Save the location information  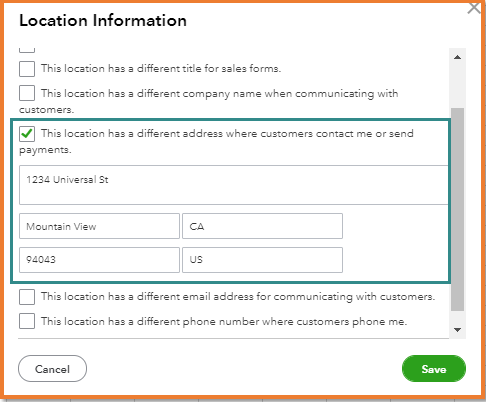(434, 369)
